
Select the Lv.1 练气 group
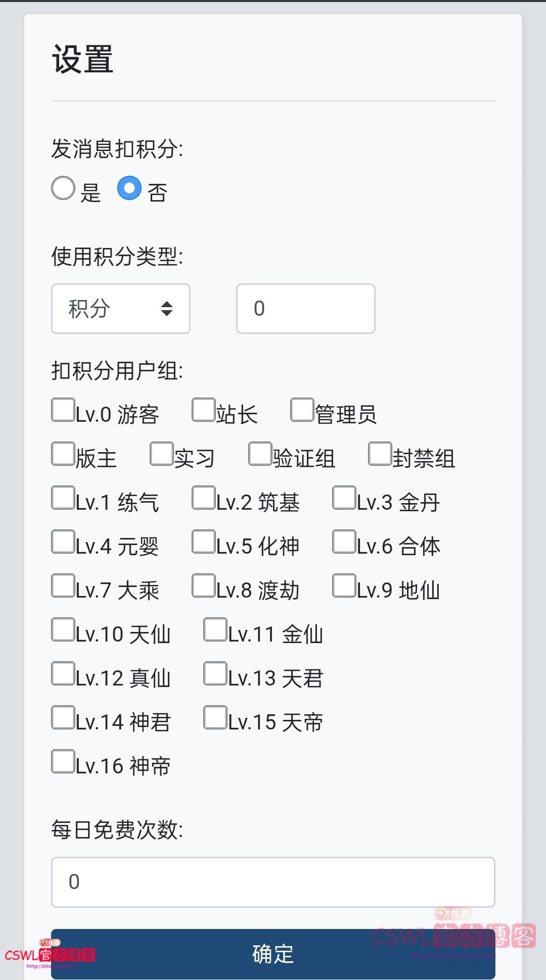point(63,498)
